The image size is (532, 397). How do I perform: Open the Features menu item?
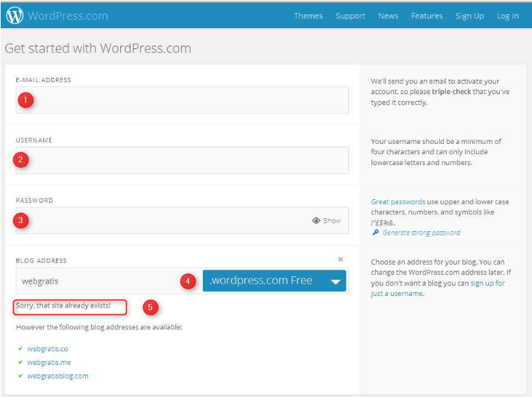[x=427, y=16]
